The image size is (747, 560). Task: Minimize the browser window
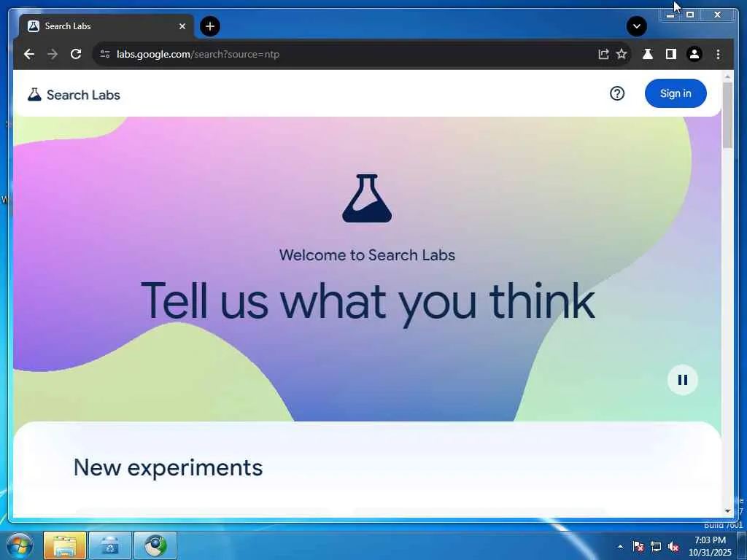click(x=670, y=15)
